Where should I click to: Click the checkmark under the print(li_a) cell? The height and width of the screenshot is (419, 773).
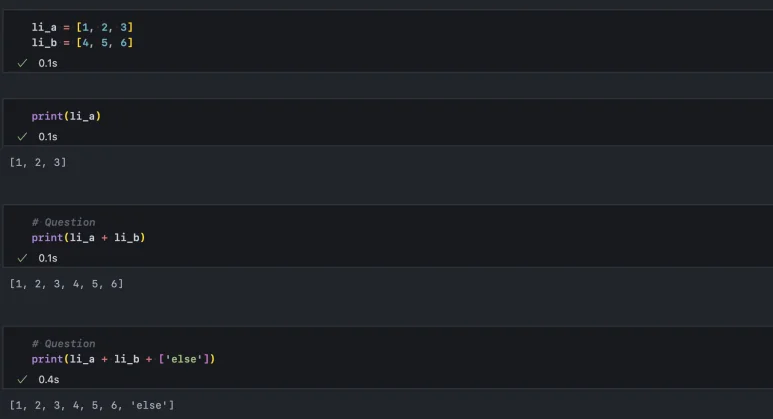click(22, 136)
